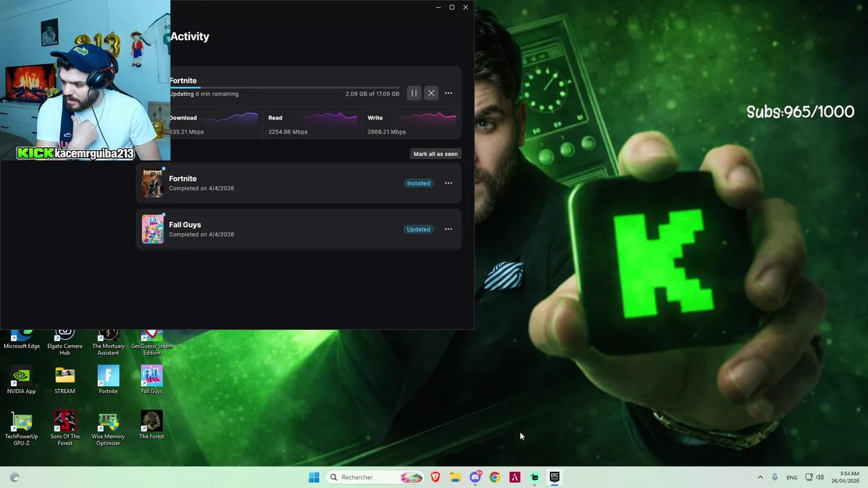Open GeoGuessr Steam Edition desktop shortcut
The image size is (868, 488).
tap(152, 342)
